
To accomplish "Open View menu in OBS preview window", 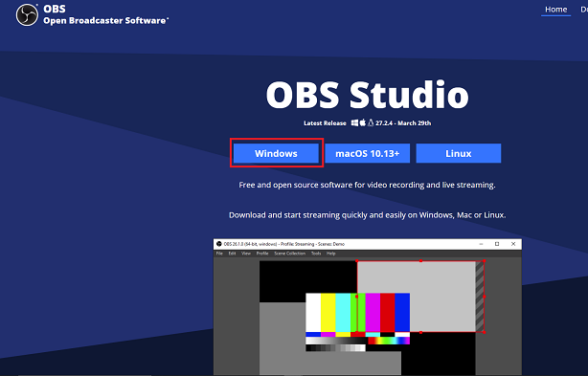I will coord(246,254).
